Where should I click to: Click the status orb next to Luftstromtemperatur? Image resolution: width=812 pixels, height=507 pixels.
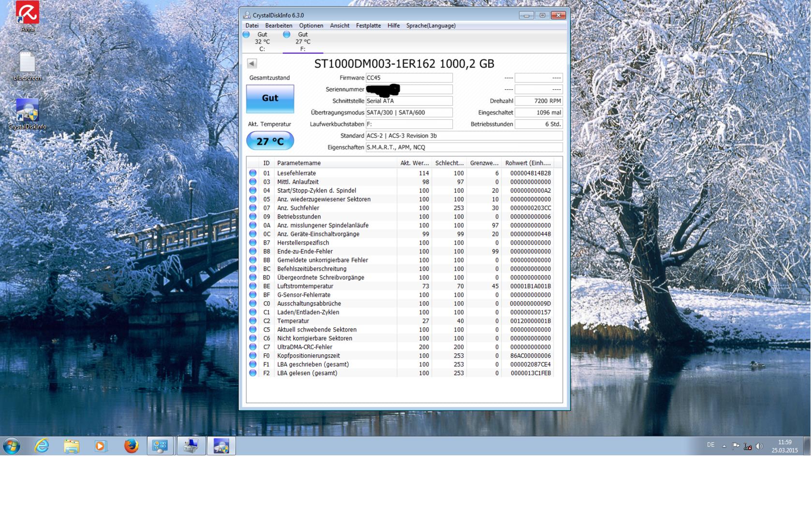[x=252, y=286]
